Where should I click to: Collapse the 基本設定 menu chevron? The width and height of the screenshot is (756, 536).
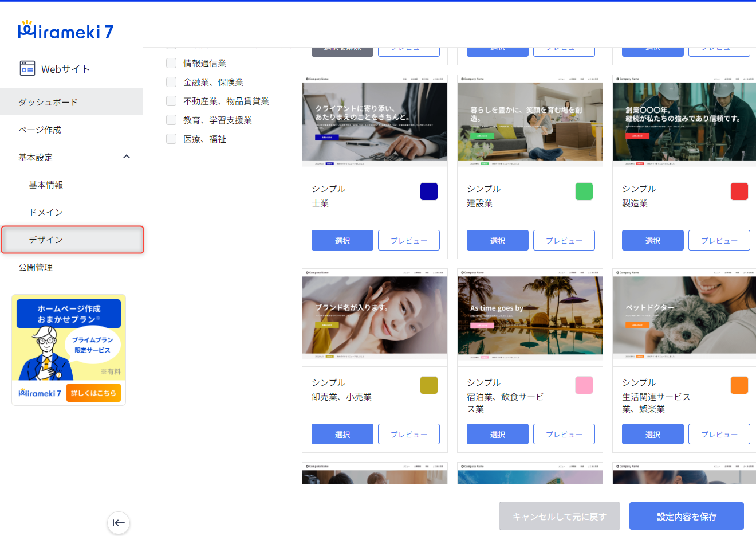127,157
